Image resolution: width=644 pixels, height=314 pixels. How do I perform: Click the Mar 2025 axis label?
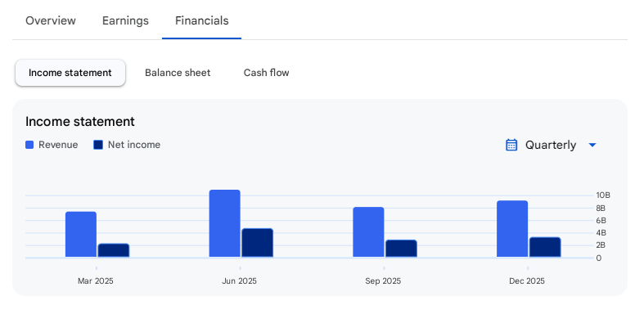click(96, 281)
